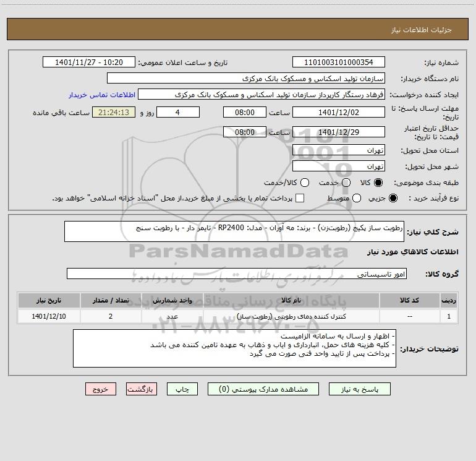Select the کالا/خدمت radio button
This screenshot has width=476, height=461.
coord(305,183)
